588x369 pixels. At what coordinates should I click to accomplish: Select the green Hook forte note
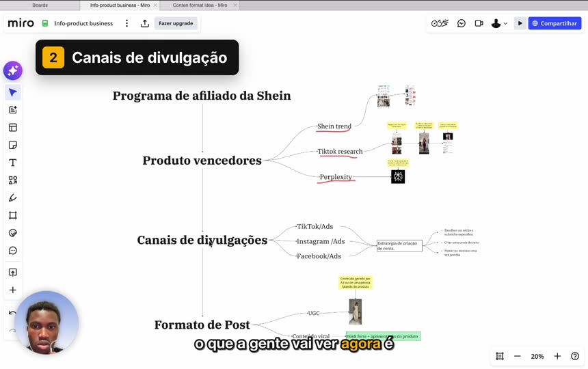pyautogui.click(x=383, y=336)
